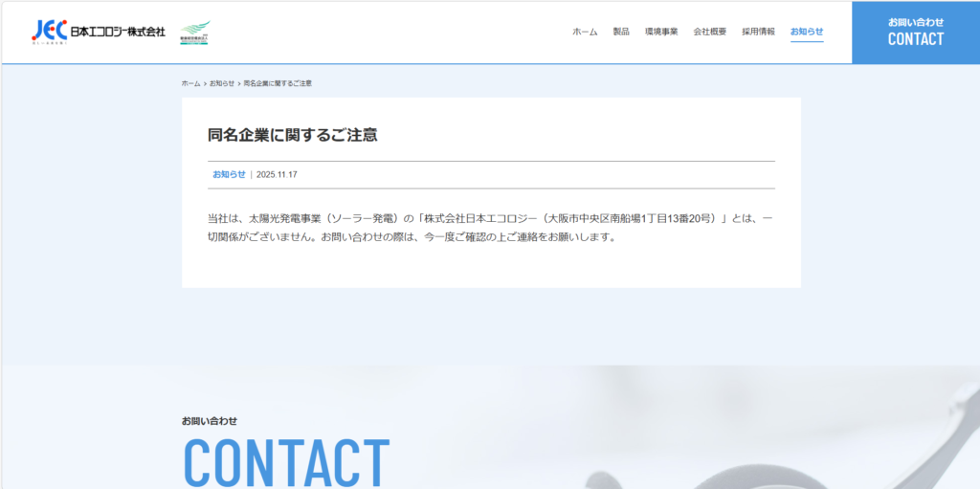
Task: Click the large blue CONTACT heading
Action: click(286, 465)
